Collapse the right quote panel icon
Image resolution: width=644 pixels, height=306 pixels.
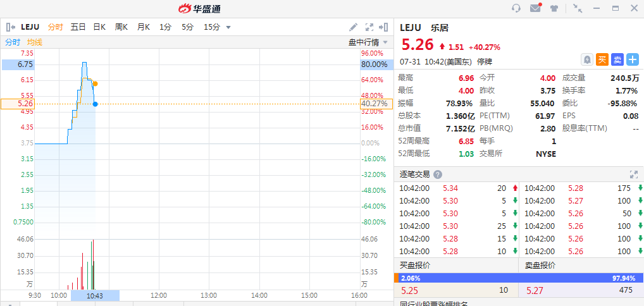(x=383, y=27)
